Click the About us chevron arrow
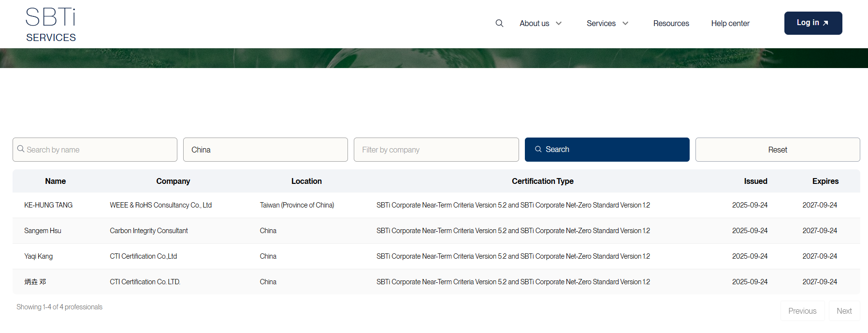The height and width of the screenshot is (333, 868). pos(559,23)
